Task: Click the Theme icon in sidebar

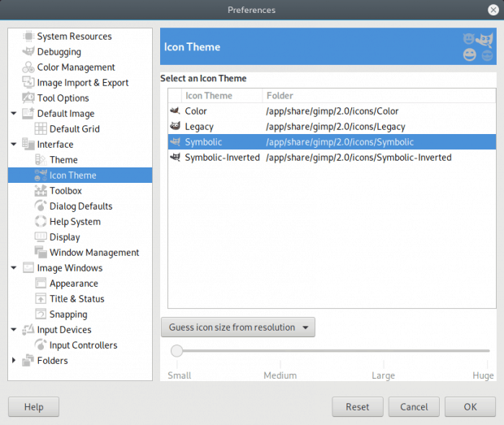Action: click(x=41, y=159)
